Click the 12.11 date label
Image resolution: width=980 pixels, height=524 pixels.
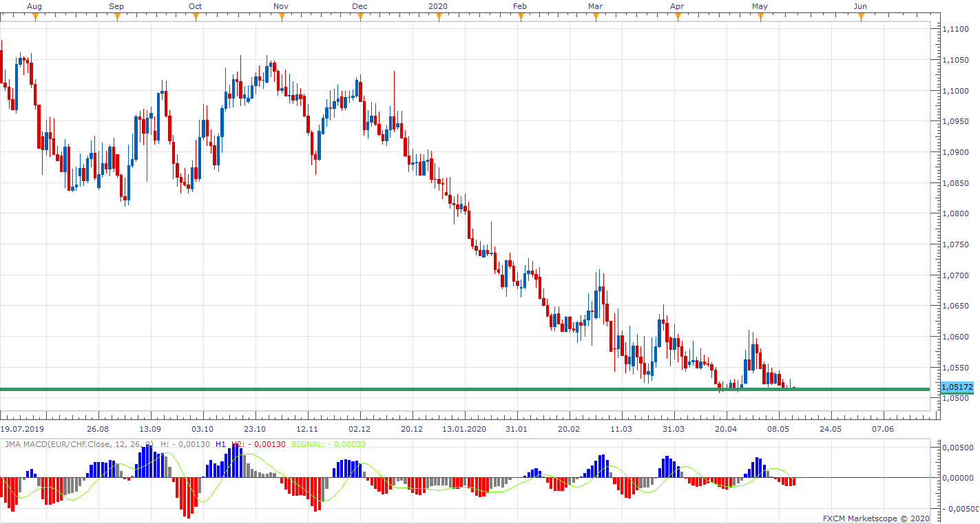(307, 428)
